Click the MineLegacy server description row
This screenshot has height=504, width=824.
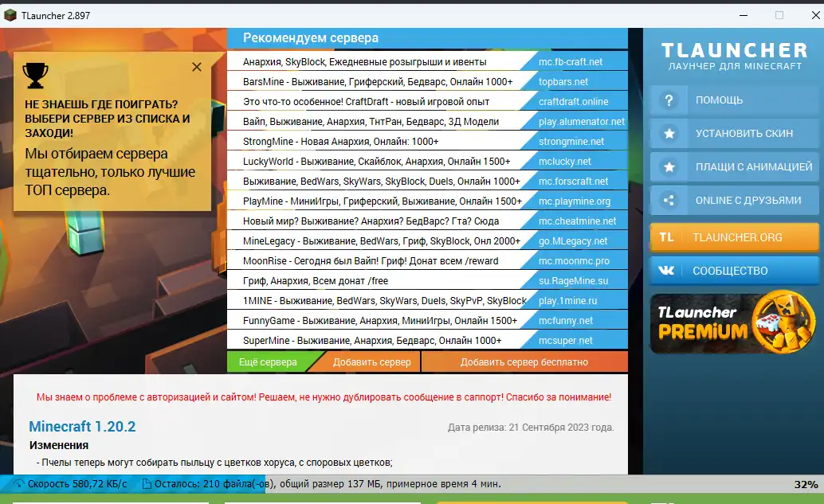click(x=382, y=241)
